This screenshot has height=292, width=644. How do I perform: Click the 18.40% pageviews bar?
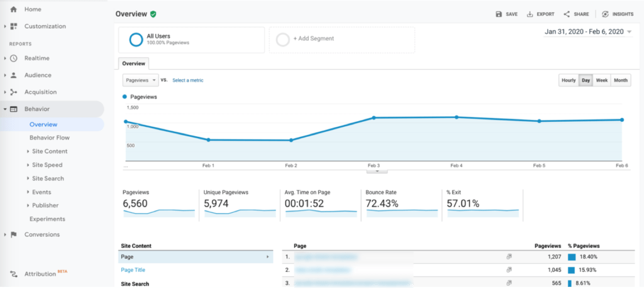(572, 257)
